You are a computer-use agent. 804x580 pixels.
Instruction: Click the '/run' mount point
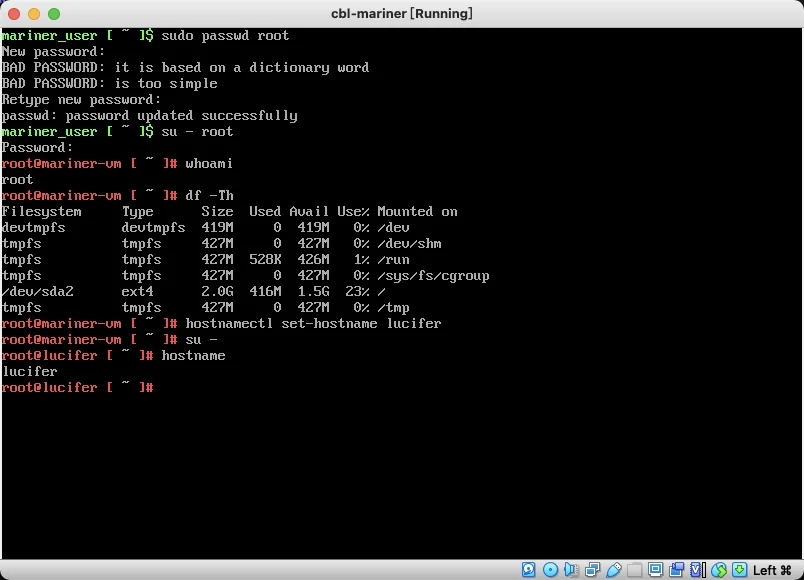pos(393,259)
